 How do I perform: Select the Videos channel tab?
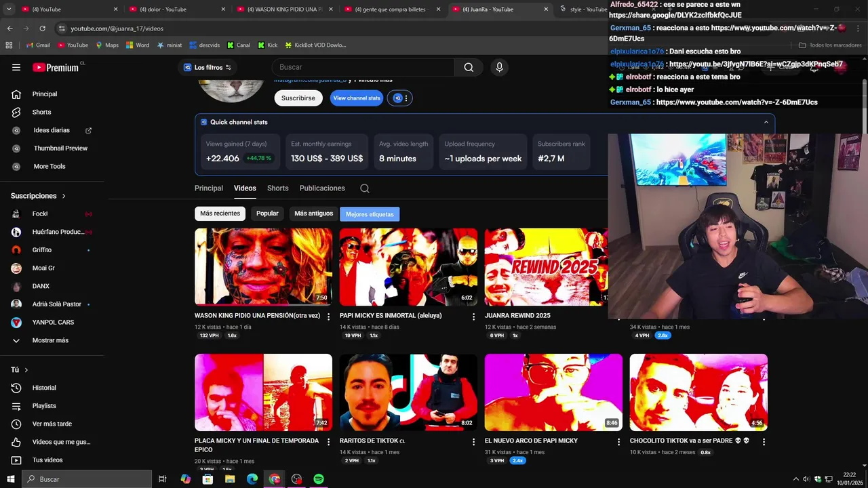[x=245, y=188]
